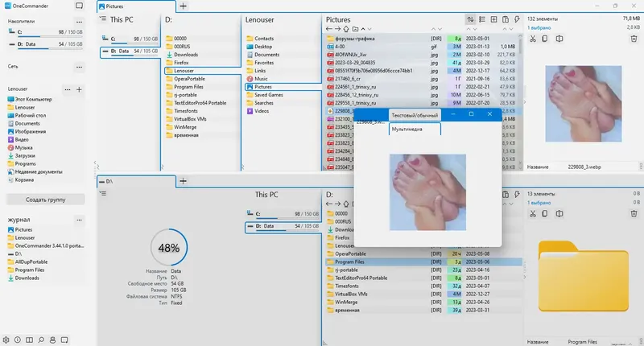The image size is (644, 346).
Task: Click lightning quick-actions icon in top pane
Action: click(x=517, y=19)
